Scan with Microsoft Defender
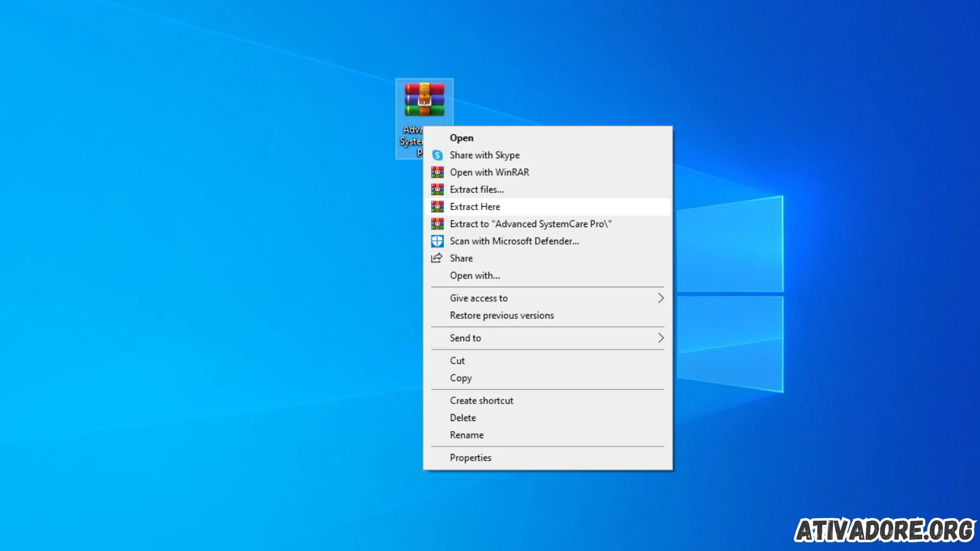The width and height of the screenshot is (980, 551). tap(514, 241)
